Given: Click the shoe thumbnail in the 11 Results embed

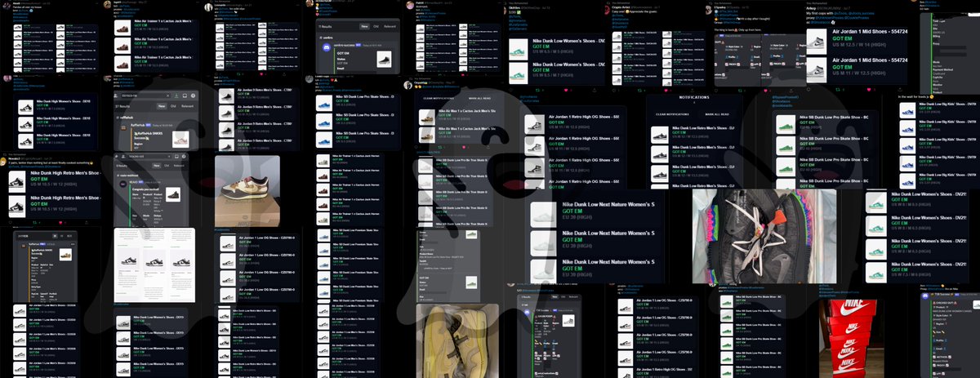Looking at the screenshot, I should coord(384,60).
